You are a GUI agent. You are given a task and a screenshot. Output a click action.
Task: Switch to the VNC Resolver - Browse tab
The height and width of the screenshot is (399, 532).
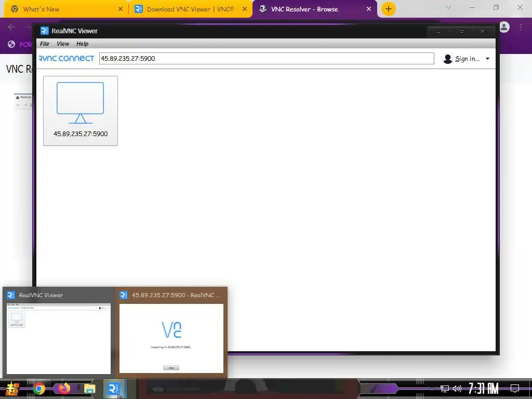tap(315, 9)
